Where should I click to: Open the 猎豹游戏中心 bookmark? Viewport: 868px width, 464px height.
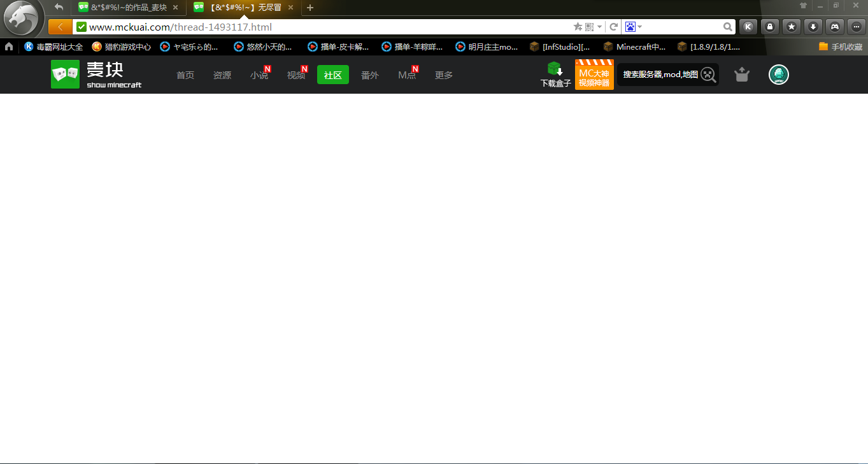[x=122, y=47]
